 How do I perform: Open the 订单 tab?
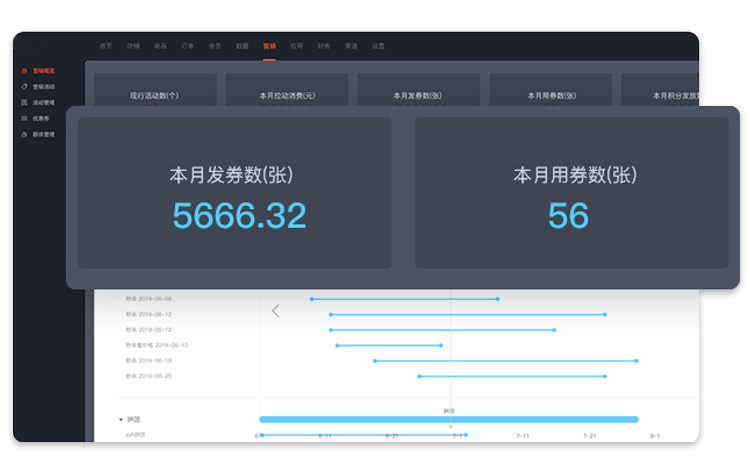(x=188, y=46)
